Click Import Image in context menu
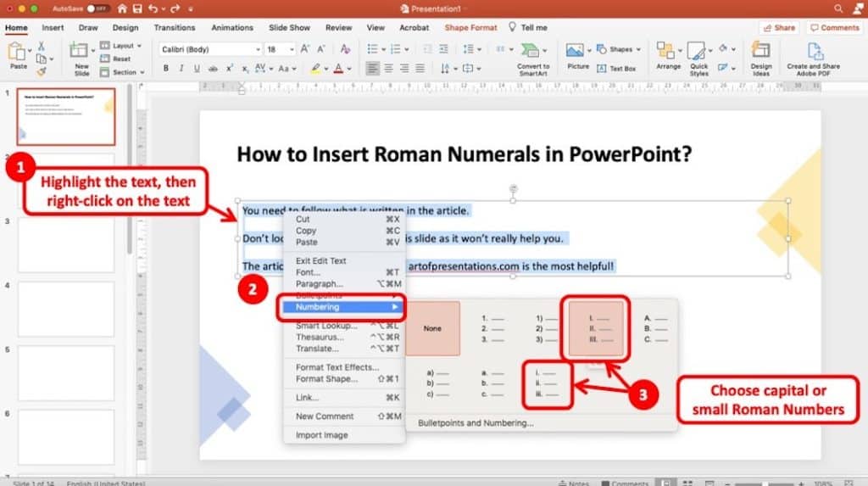Viewport: 868px width, 486px height. 344,435
